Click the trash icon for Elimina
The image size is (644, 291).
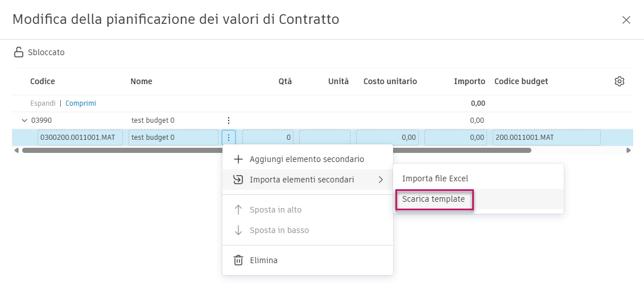(238, 260)
